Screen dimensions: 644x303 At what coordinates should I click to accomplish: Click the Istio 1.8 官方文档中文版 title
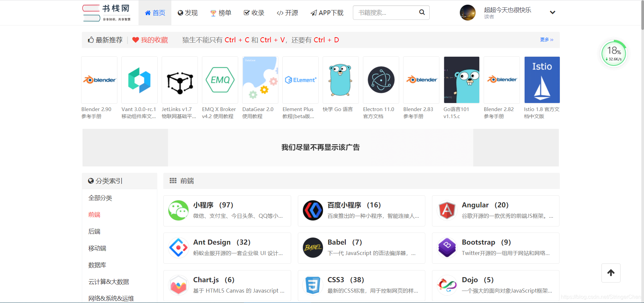point(542,113)
